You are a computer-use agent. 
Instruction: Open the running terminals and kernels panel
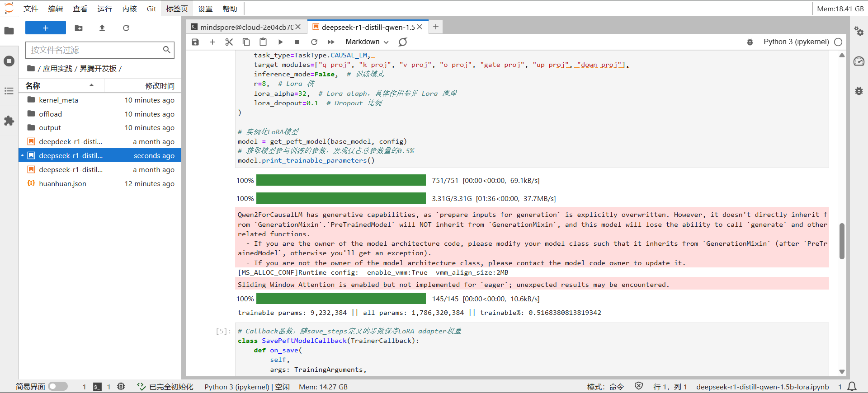click(x=9, y=61)
